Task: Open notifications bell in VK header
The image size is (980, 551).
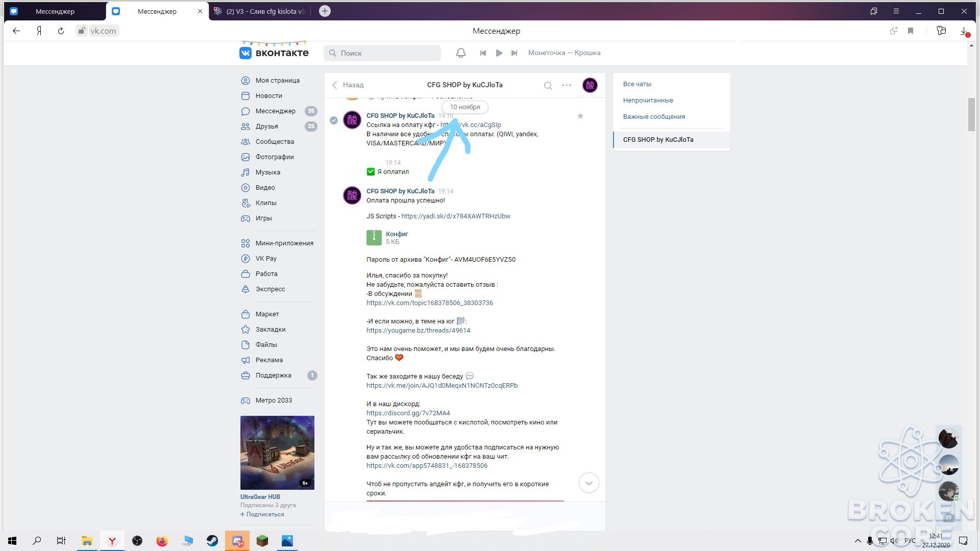Action: [460, 53]
